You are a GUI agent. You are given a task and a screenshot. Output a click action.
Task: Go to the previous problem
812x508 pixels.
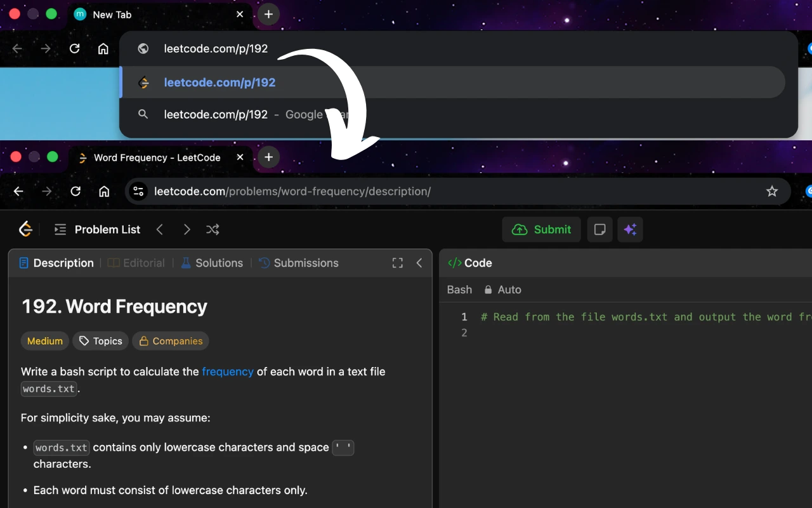tap(160, 229)
